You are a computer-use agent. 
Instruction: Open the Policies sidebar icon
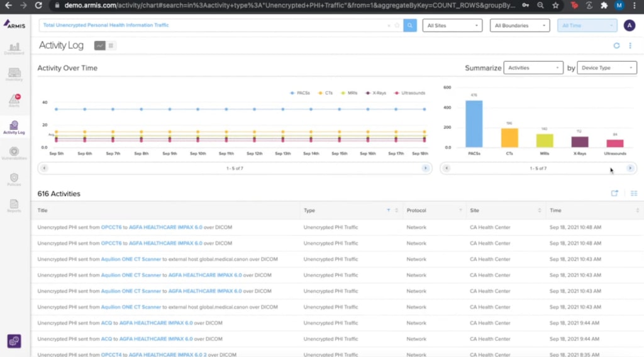(14, 180)
